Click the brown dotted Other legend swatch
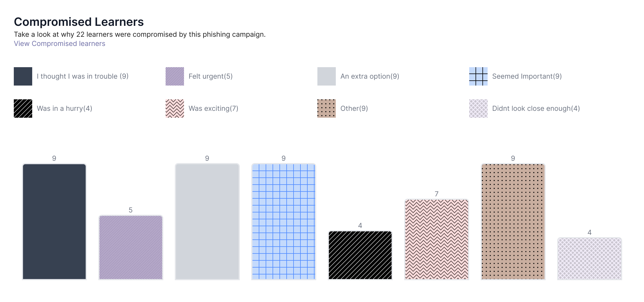This screenshot has width=644, height=302. 327,109
